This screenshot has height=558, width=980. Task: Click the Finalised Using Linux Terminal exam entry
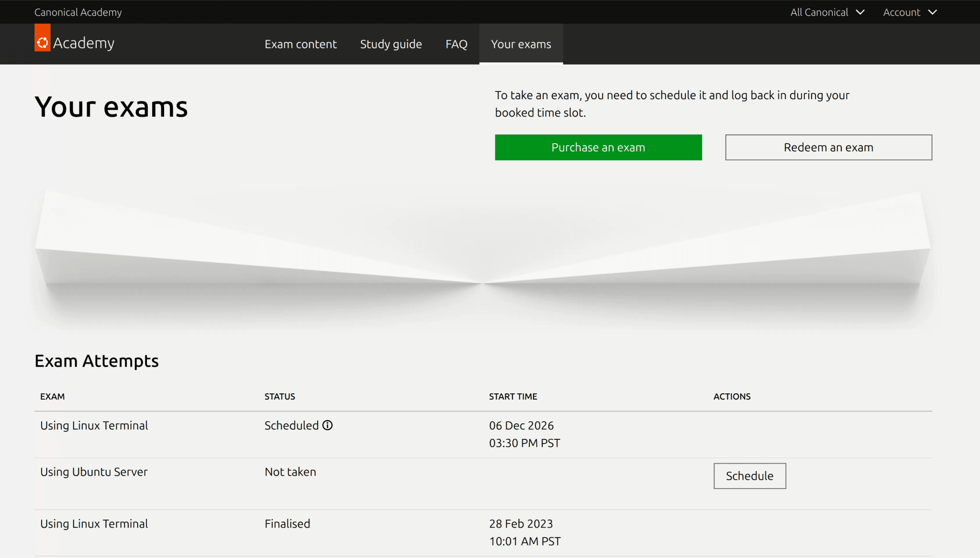click(x=94, y=524)
